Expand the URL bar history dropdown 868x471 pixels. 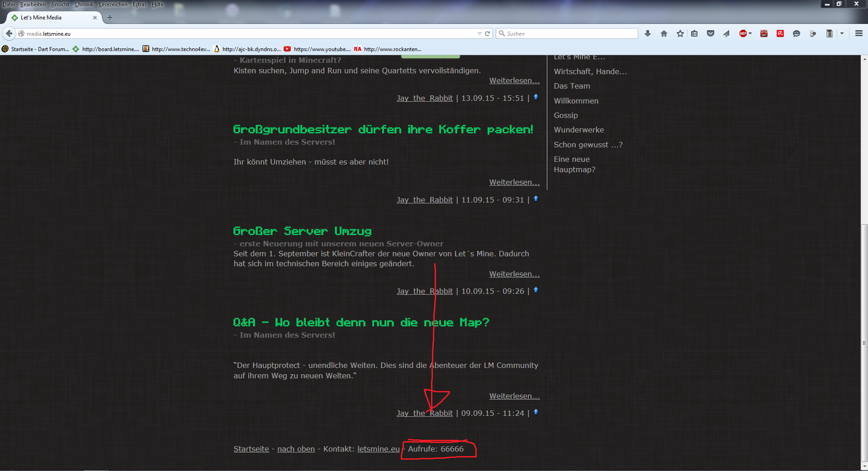[x=479, y=33]
